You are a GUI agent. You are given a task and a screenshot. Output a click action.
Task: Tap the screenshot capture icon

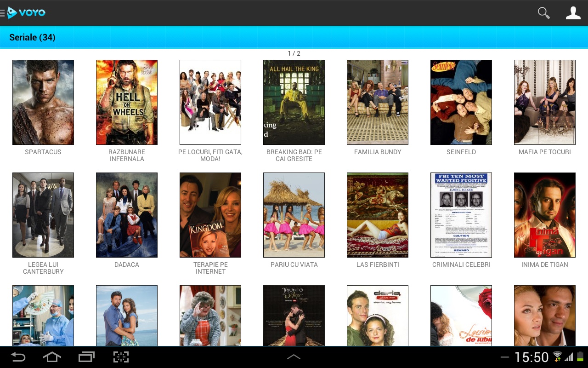(x=121, y=357)
